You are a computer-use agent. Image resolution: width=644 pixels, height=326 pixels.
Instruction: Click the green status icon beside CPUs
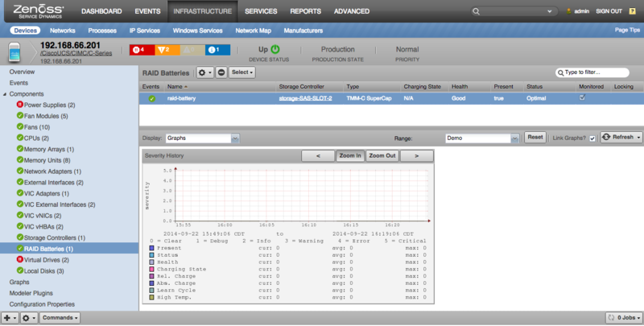pos(19,138)
